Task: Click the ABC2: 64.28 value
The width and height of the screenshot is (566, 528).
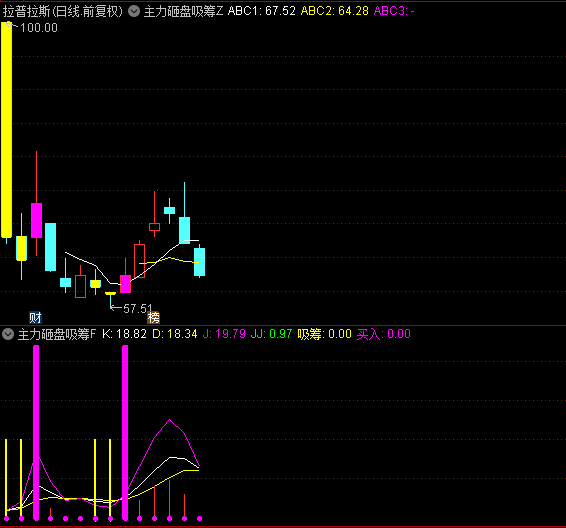Action: point(335,11)
